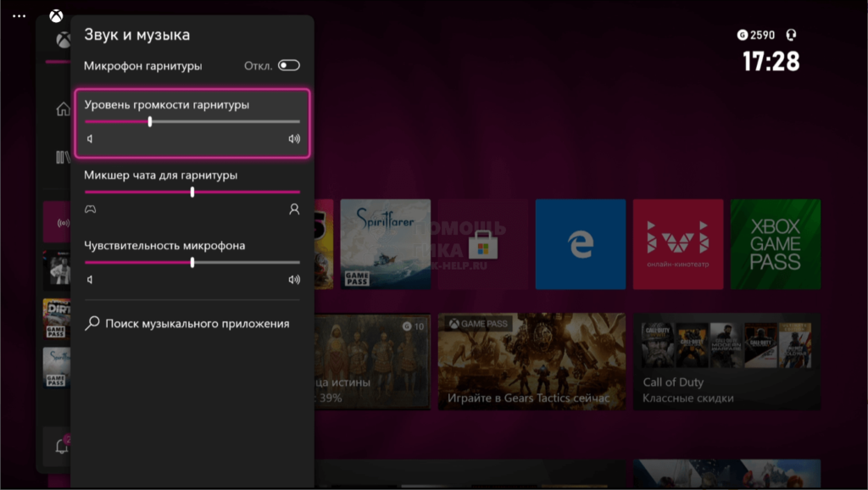
Task: Click low volume icon under mic sensitivity
Action: 90,279
